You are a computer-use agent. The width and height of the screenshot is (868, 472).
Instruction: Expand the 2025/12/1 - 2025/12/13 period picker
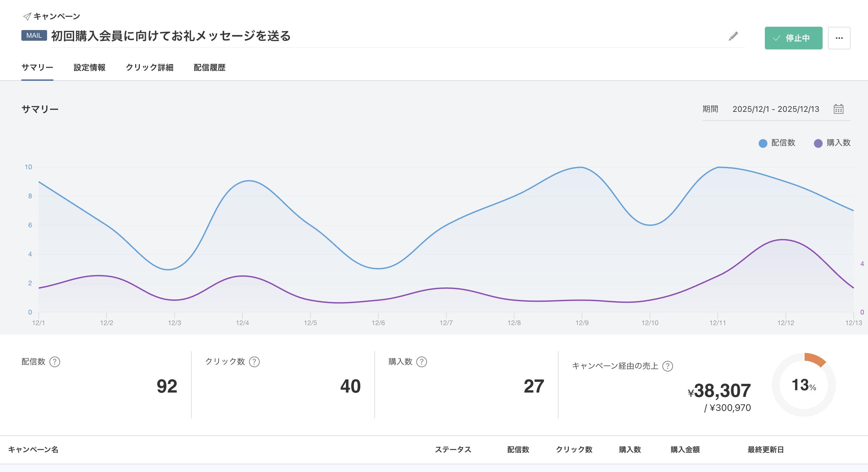click(776, 109)
